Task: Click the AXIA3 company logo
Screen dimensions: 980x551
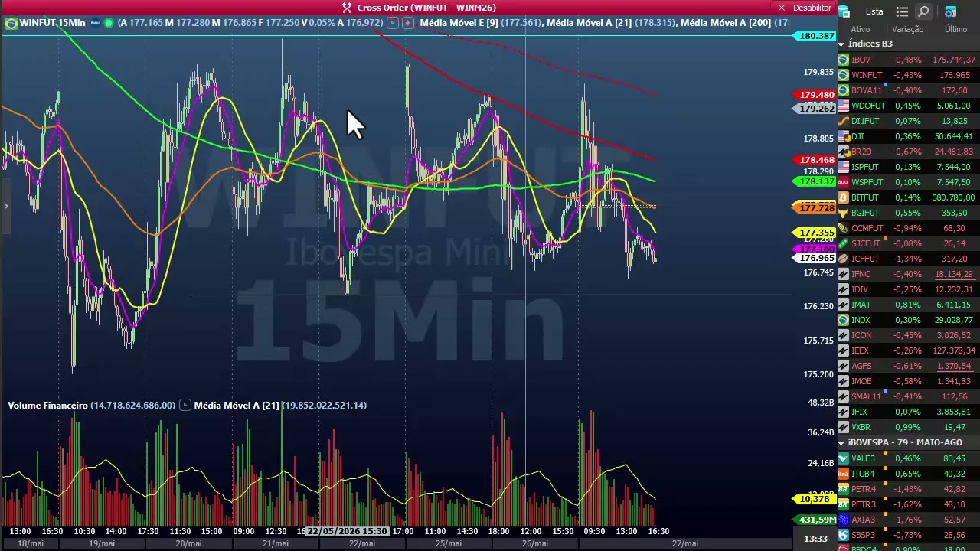Action: tap(844, 520)
